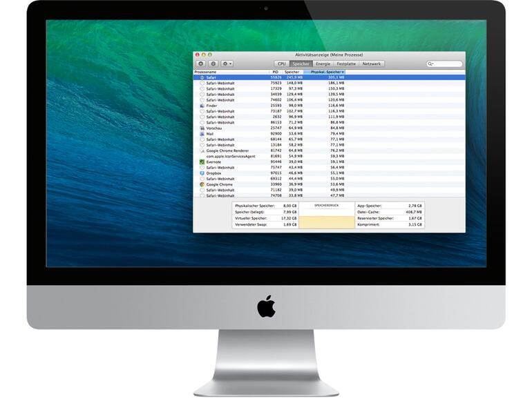Click the Physikalischer Speicher label
The height and width of the screenshot is (399, 532).
255,206
